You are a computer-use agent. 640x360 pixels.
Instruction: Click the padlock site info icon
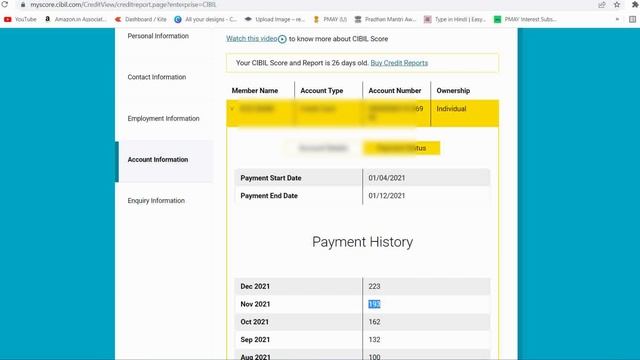tap(23, 4)
